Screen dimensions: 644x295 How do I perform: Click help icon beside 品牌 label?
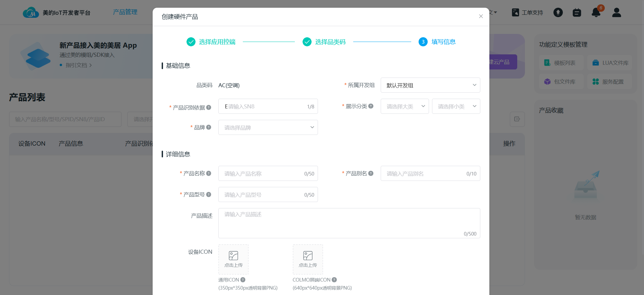(x=209, y=127)
